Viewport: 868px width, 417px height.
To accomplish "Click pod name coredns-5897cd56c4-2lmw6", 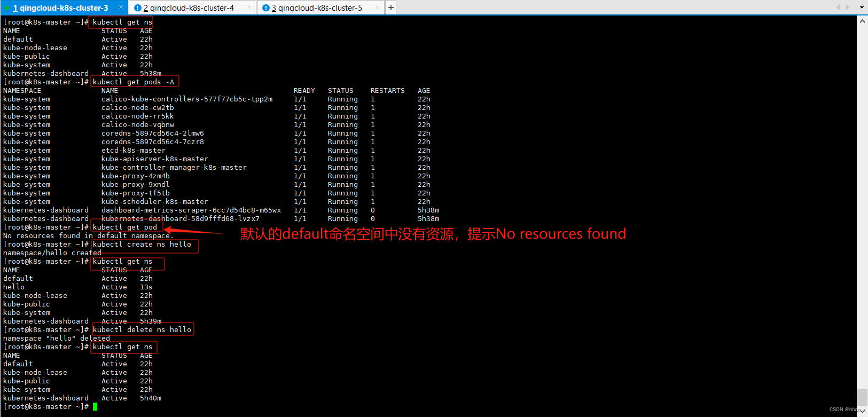I will (153, 133).
